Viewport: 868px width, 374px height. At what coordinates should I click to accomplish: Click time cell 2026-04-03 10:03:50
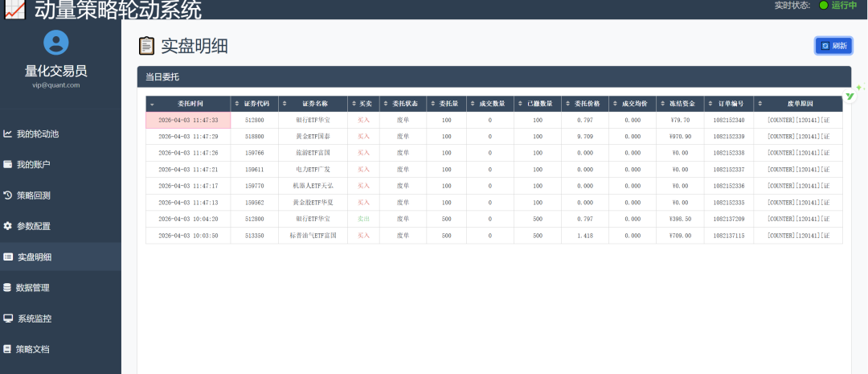click(188, 236)
